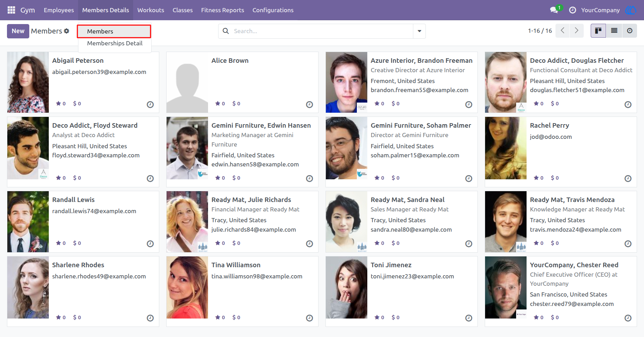Open the Classes menu
This screenshot has width=644, height=337.
183,10
